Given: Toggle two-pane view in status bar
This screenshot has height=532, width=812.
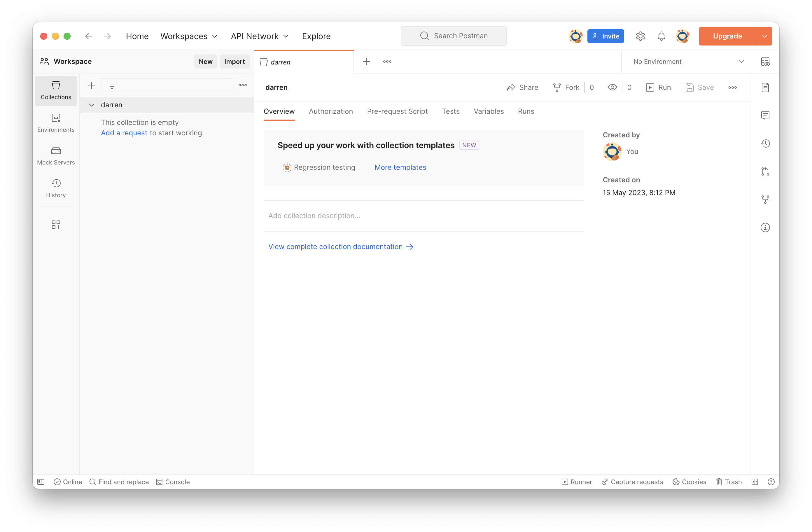Looking at the screenshot, I should pos(755,482).
